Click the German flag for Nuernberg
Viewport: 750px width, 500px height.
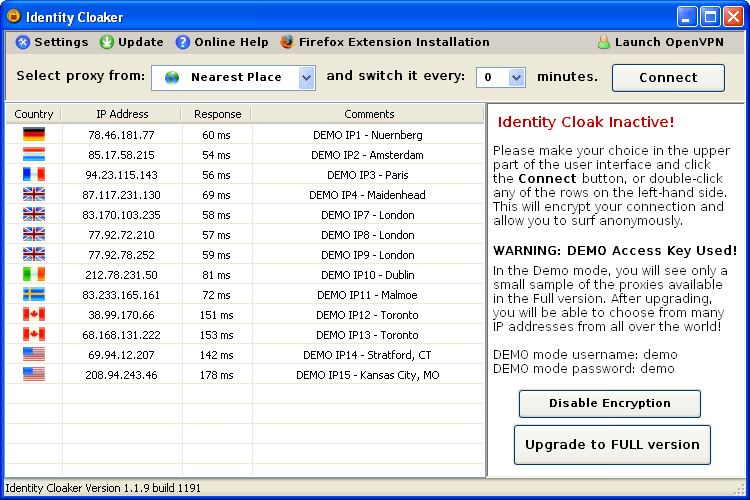(x=34, y=134)
